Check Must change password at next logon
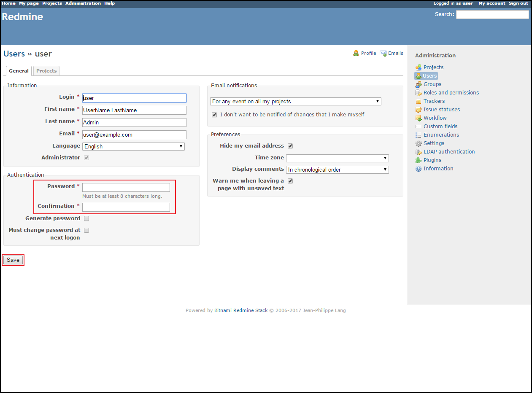Viewport: 532px width, 393px height. [x=86, y=230]
